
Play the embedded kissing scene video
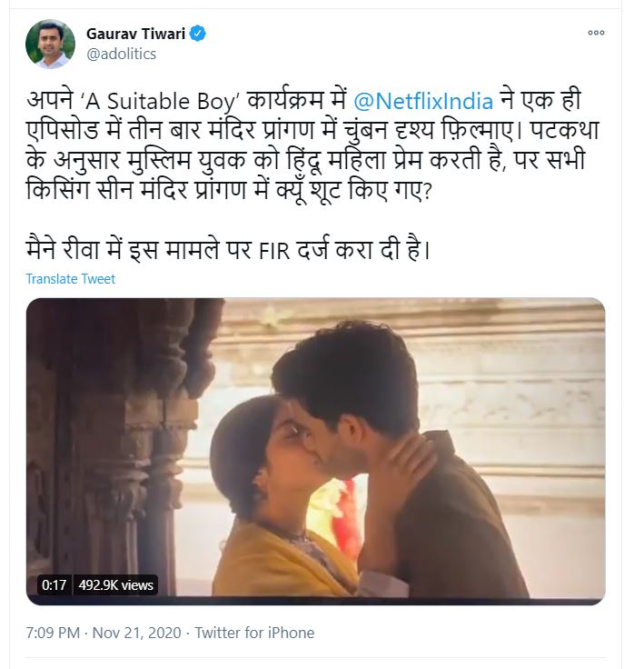coord(315,451)
